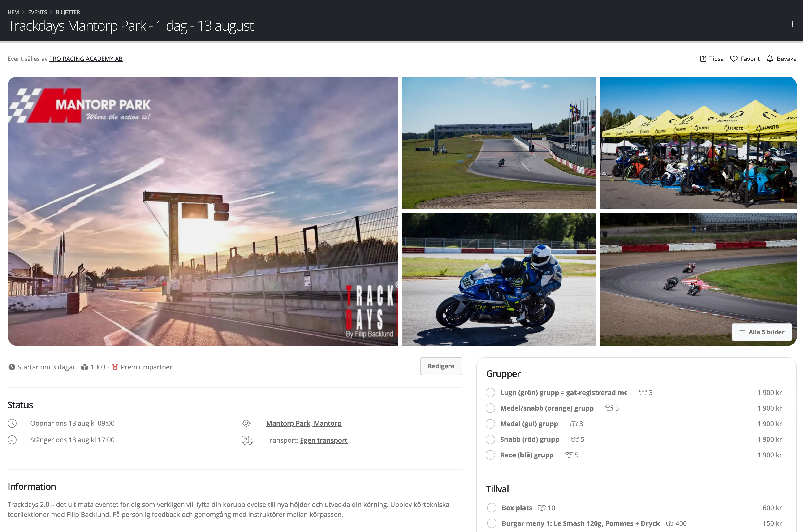Click the Favorit heart icon
This screenshot has height=532, width=803.
[734, 59]
